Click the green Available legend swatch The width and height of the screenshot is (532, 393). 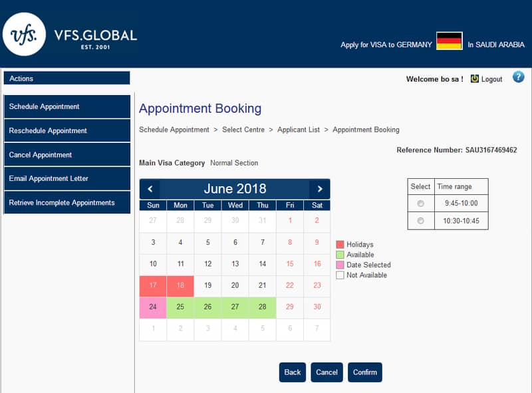tap(340, 255)
